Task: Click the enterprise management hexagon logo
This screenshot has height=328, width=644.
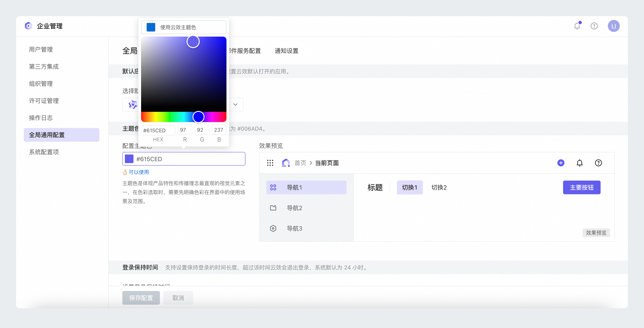Action: pyautogui.click(x=28, y=26)
